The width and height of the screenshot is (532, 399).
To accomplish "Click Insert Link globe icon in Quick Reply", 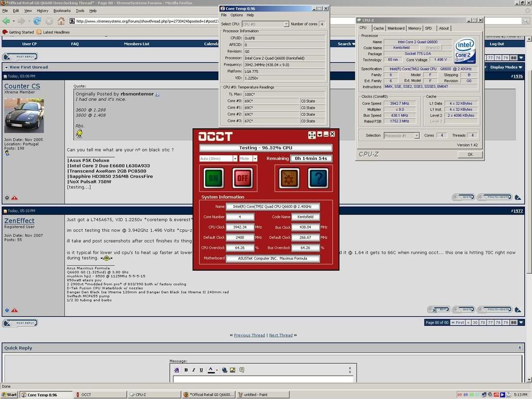I will pos(224,370).
